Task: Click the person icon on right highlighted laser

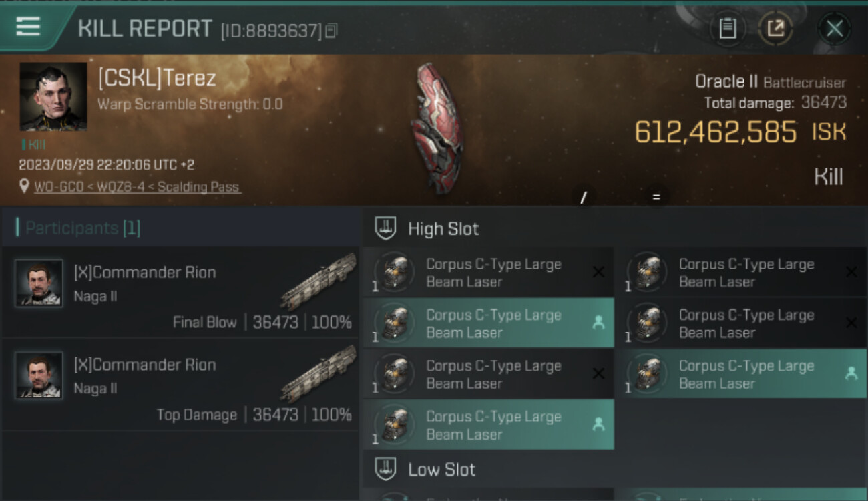Action: click(851, 373)
